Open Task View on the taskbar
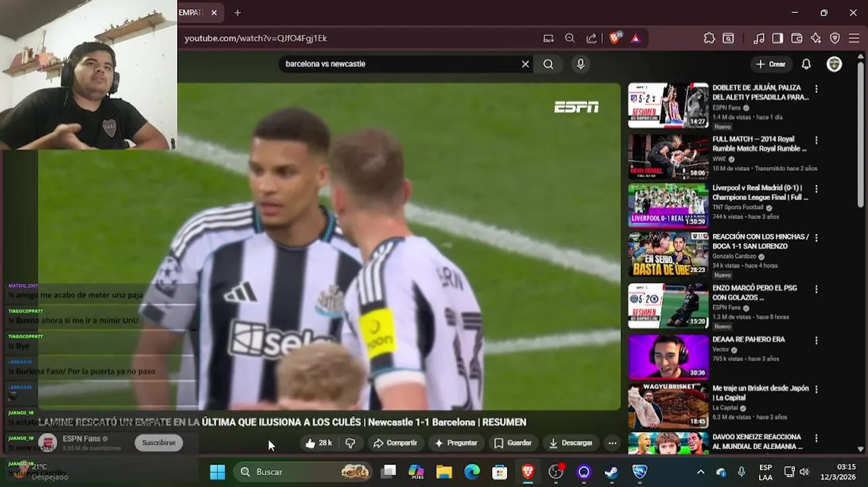The width and height of the screenshot is (868, 487). pyautogui.click(x=388, y=471)
